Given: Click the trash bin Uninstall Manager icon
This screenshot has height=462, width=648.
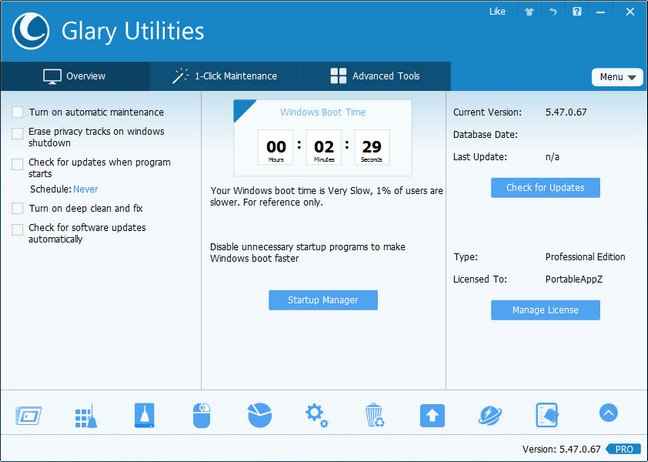Looking at the screenshot, I should (374, 415).
